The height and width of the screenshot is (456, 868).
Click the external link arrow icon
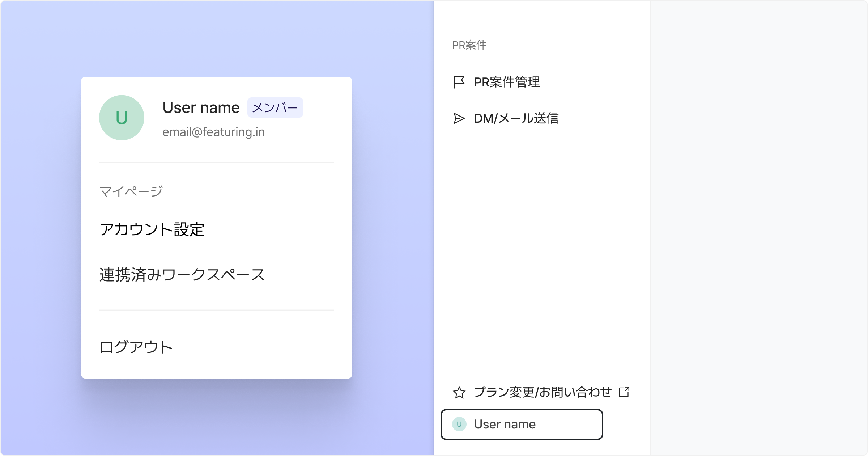coord(624,392)
